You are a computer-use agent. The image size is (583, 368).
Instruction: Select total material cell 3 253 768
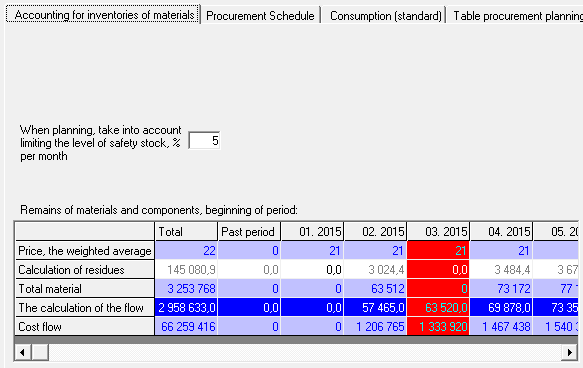point(186,288)
